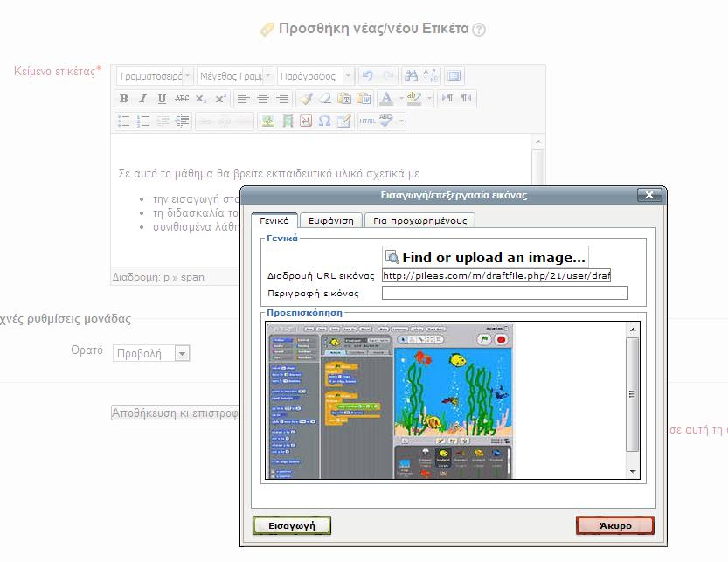
Task: Apply strikethrough formatting
Action: (x=182, y=99)
